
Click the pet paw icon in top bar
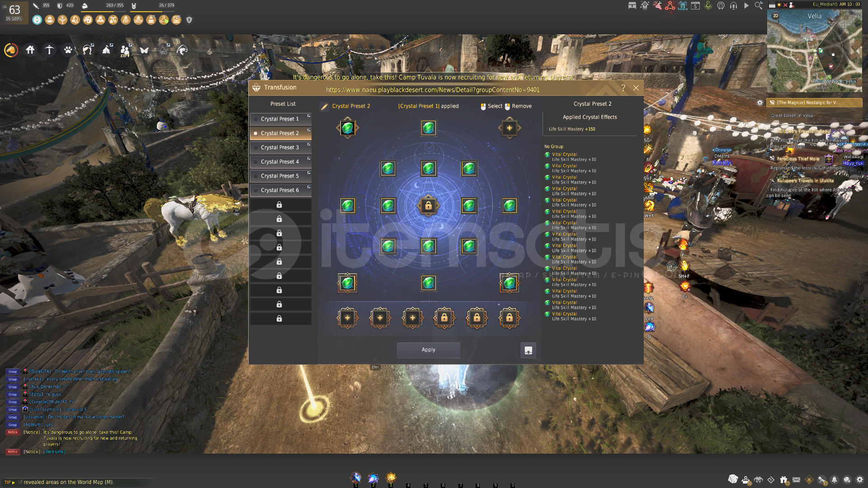click(68, 50)
